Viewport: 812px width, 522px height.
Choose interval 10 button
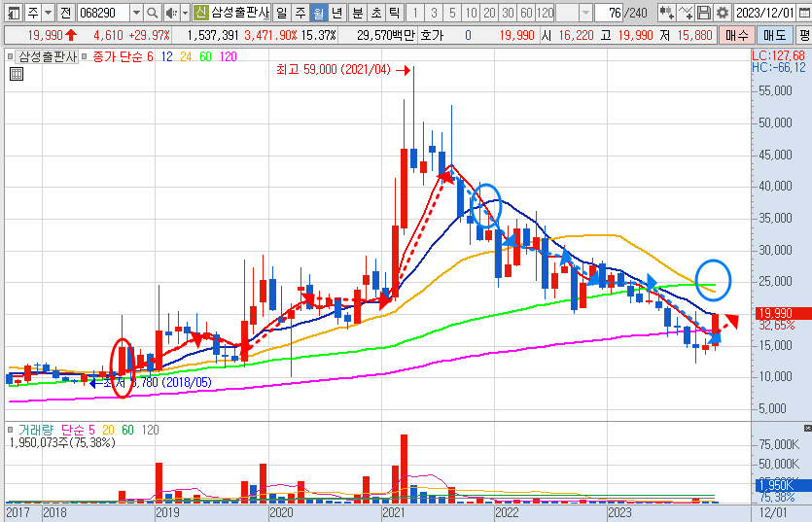pos(471,13)
